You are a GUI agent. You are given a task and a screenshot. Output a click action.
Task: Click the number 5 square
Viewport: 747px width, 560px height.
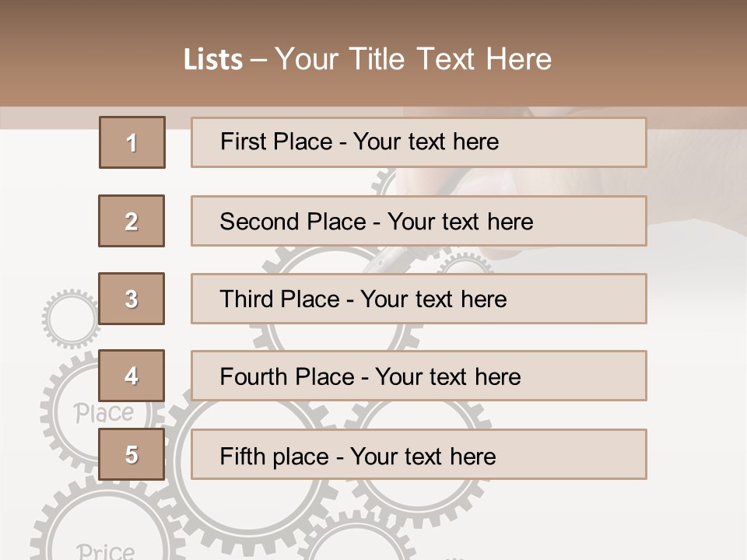(x=132, y=454)
